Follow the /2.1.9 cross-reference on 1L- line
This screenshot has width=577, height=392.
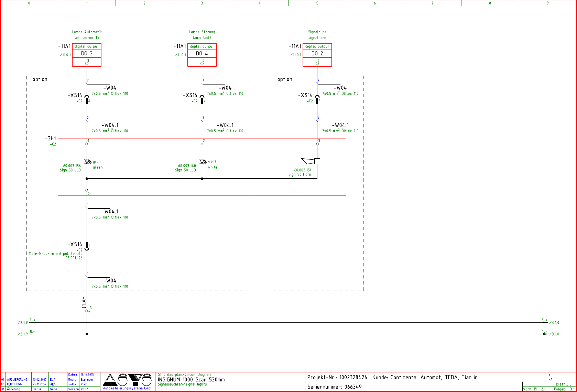coord(23,334)
